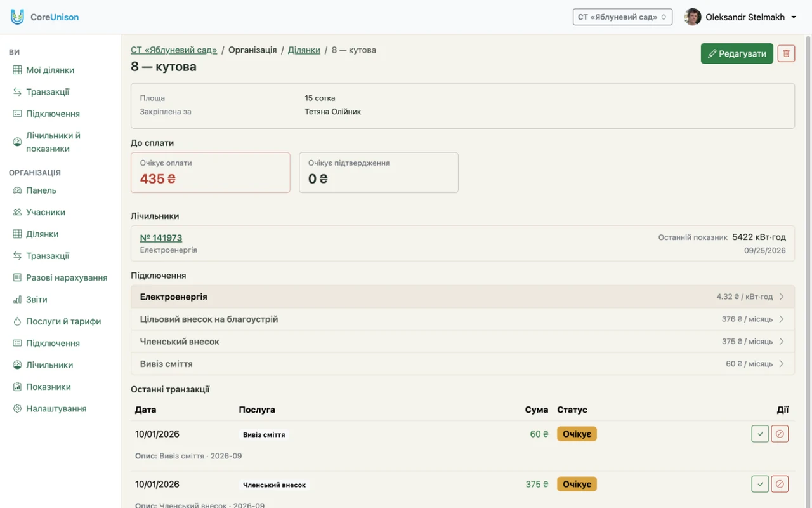Follow the СТ «Яблуневий сад» breadcrumb link
The width and height of the screenshot is (812, 508).
[x=174, y=50]
